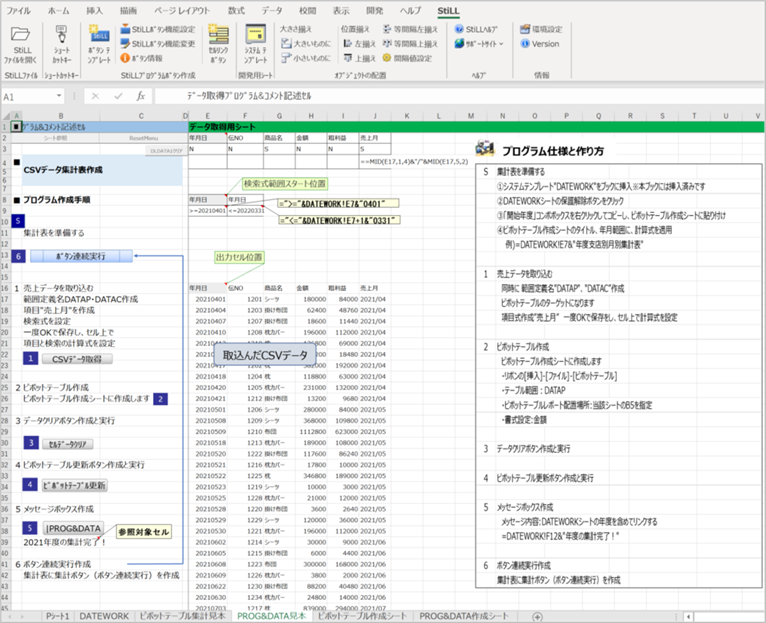Click the CSVデータ取得 button
This screenshot has height=623, width=766.
[x=77, y=359]
